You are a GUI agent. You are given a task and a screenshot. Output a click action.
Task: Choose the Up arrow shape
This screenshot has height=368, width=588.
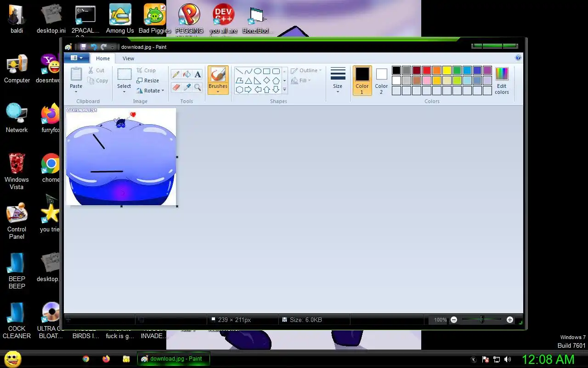267,90
